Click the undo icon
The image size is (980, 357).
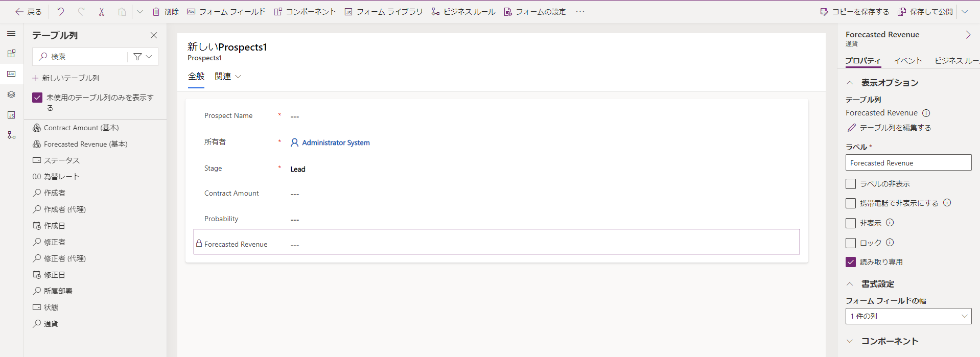coord(61,12)
